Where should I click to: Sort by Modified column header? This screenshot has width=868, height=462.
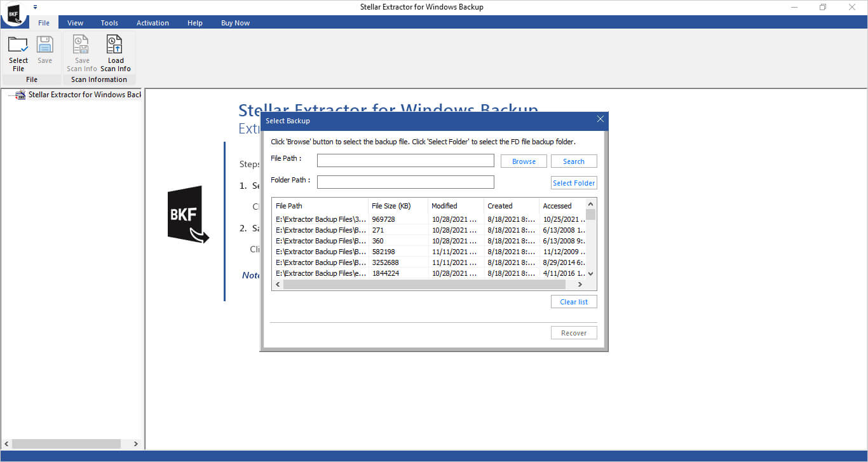pos(456,206)
